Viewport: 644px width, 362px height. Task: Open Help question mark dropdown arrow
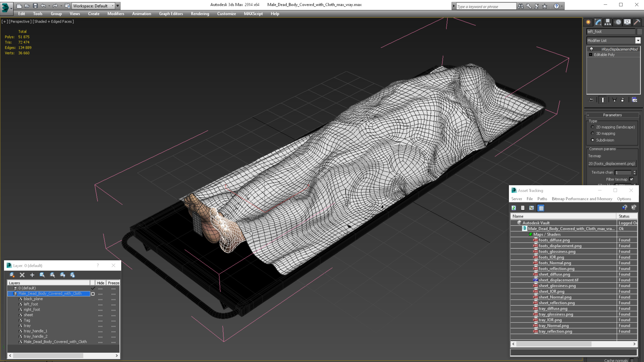562,6
